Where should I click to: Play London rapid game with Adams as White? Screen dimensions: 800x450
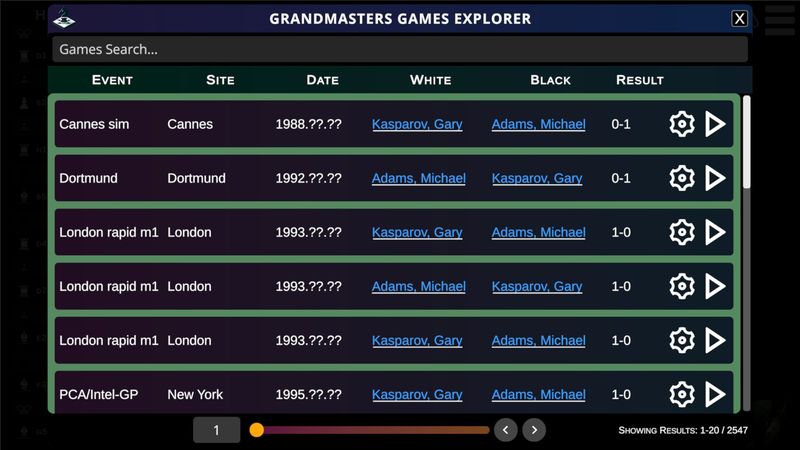coord(715,286)
